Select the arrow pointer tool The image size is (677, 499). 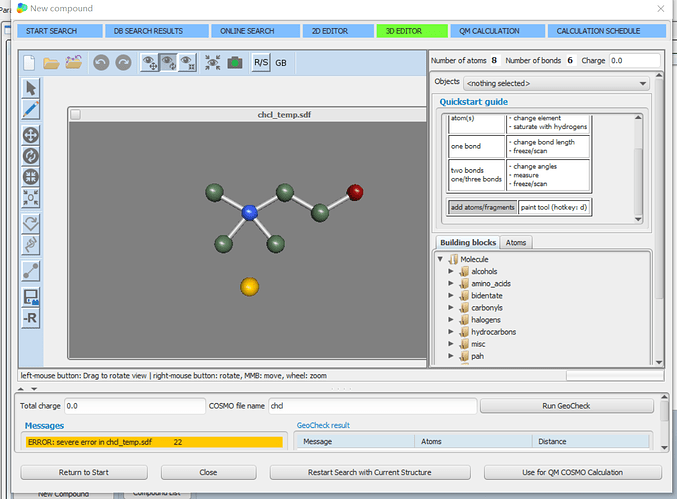coord(30,87)
